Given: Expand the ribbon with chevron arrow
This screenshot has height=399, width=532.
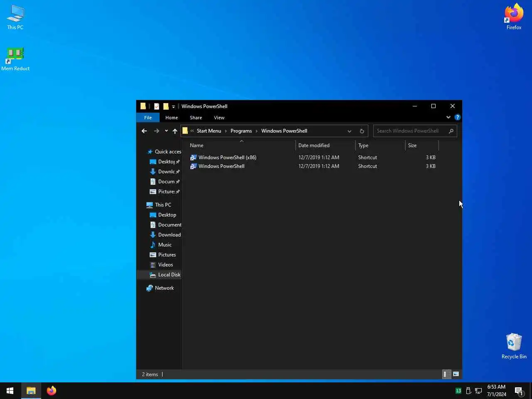Looking at the screenshot, I should pyautogui.click(x=448, y=118).
